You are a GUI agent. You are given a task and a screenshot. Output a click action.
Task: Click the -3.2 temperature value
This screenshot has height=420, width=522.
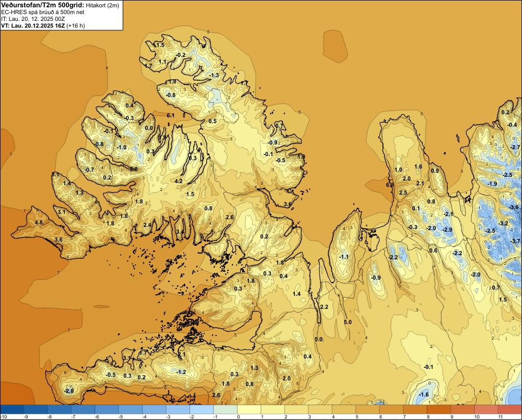pyautogui.click(x=503, y=223)
